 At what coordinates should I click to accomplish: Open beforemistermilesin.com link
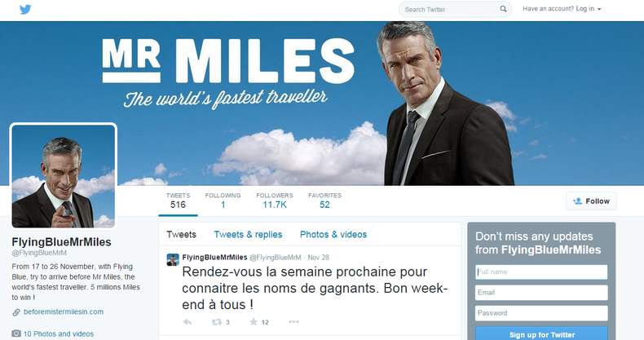point(64,311)
